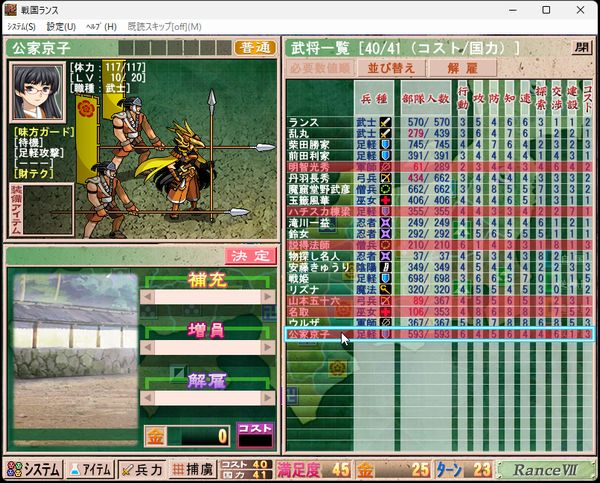
Task: Click right arrow of 解雇 slider
Action: 268,398
